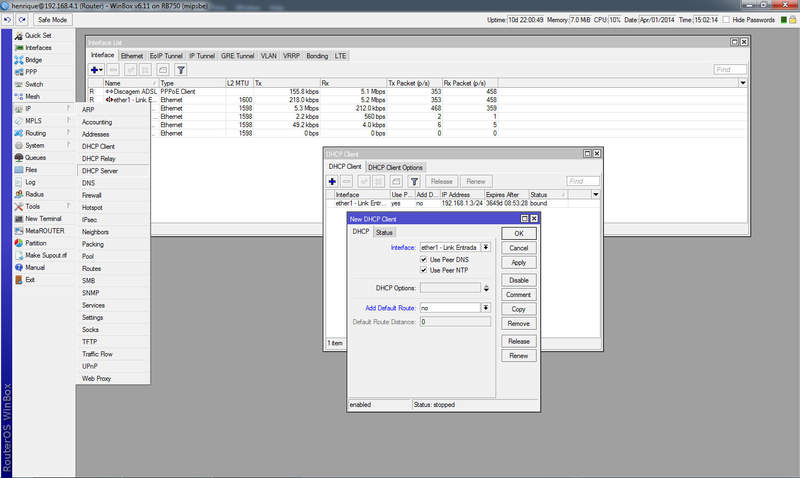Toggle the Use Peer DNS checkbox
The image size is (800, 478).
(x=424, y=260)
